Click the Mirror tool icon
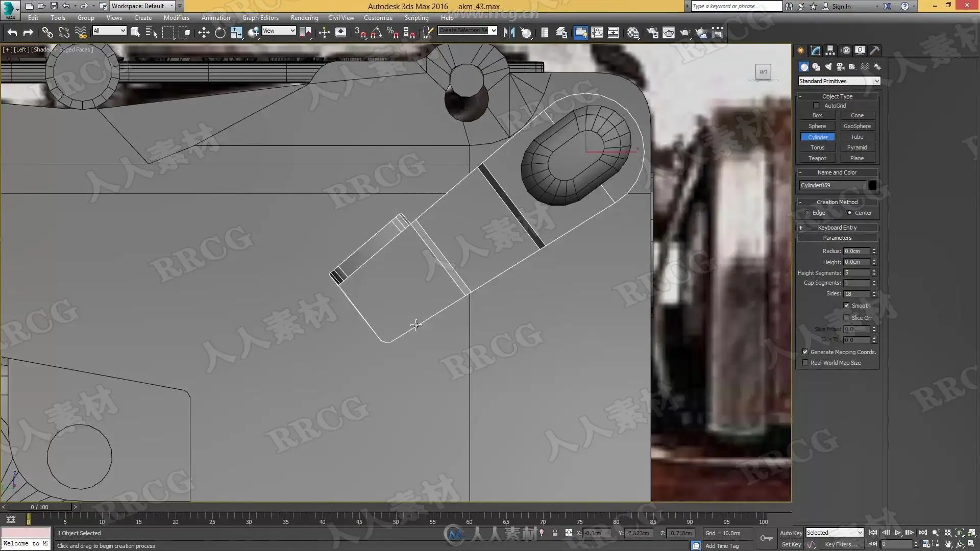Screen dimensions: 980x551 coord(509,33)
